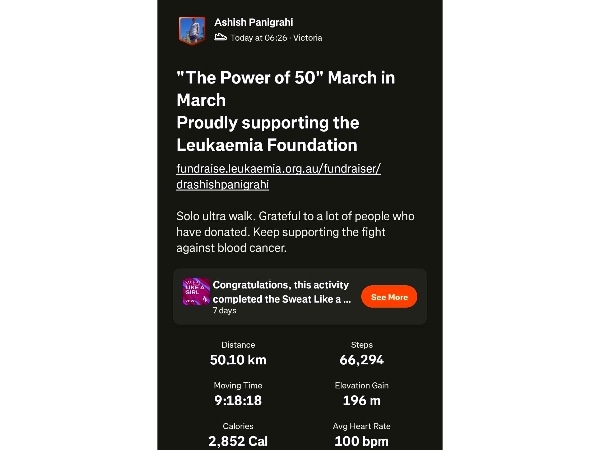This screenshot has width=600, height=450.
Task: Click the "Today at 06:26" timestamp
Action: pos(258,38)
